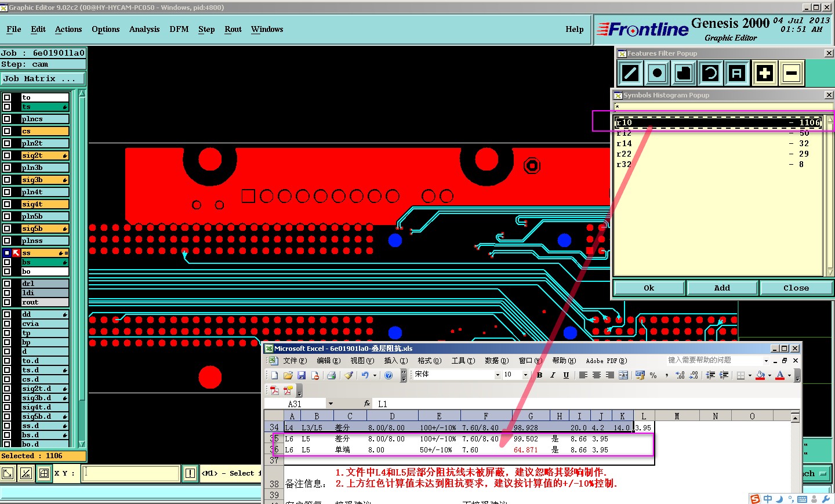Open the Rout menu
Image resolution: width=835 pixels, height=504 pixels.
tap(233, 29)
